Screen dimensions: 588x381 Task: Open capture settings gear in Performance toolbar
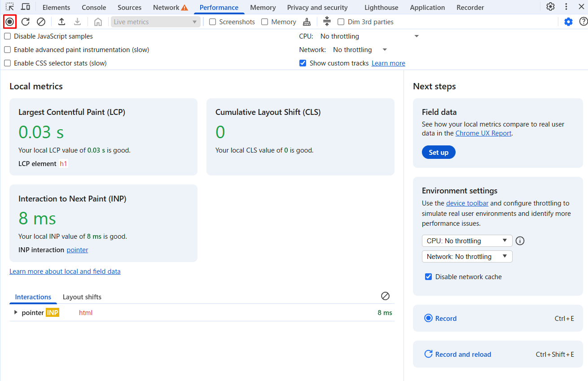568,22
